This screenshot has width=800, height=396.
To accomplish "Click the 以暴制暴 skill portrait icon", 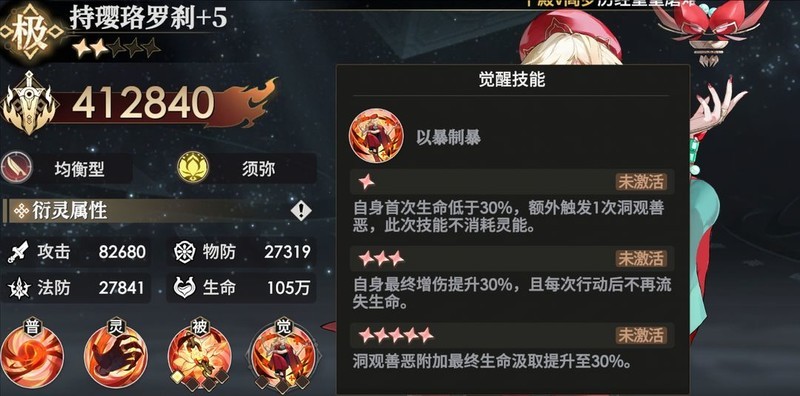I will click(x=376, y=136).
